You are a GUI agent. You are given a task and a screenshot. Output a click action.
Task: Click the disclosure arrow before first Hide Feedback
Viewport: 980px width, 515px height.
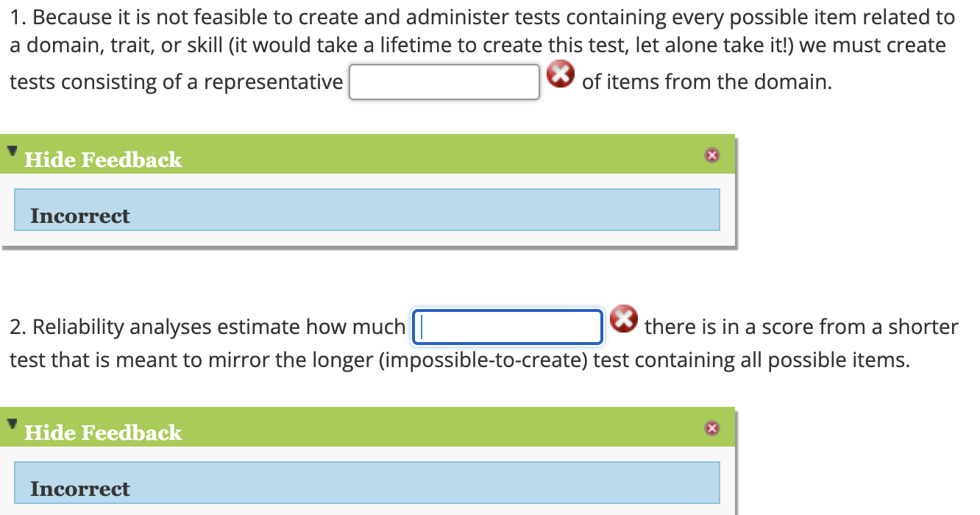tap(12, 152)
